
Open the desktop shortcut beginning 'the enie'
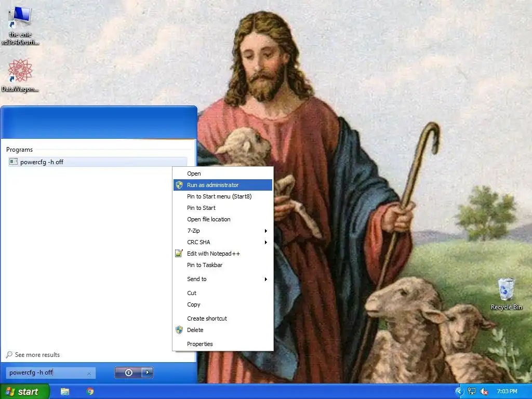20,26
